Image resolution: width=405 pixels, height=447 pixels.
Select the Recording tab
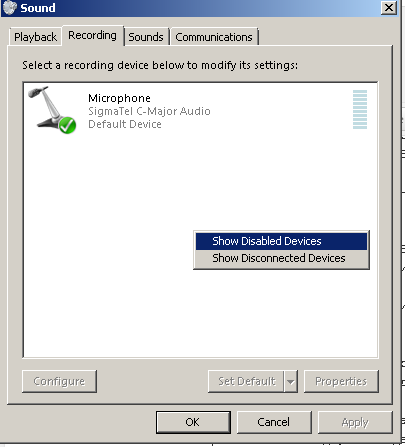(93, 35)
